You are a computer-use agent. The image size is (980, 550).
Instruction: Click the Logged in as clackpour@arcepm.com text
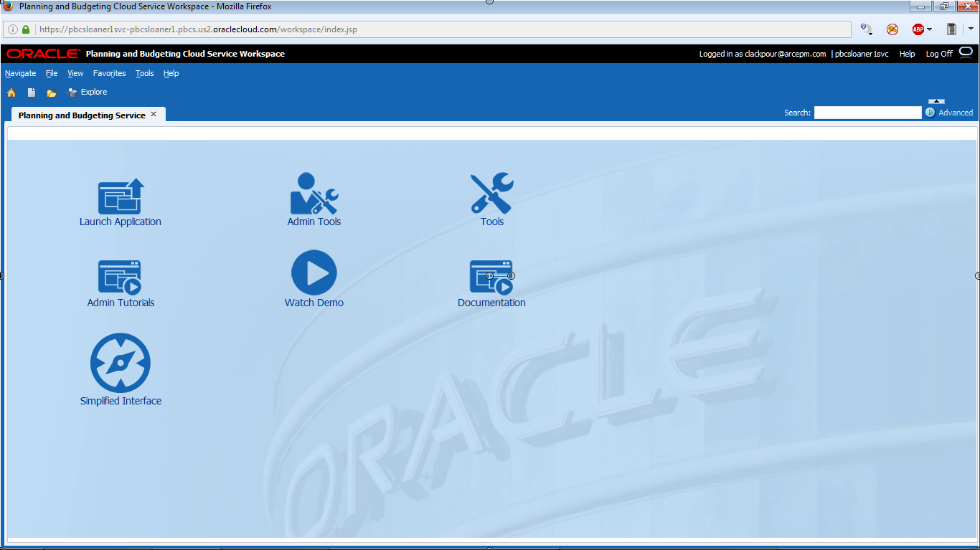(763, 54)
